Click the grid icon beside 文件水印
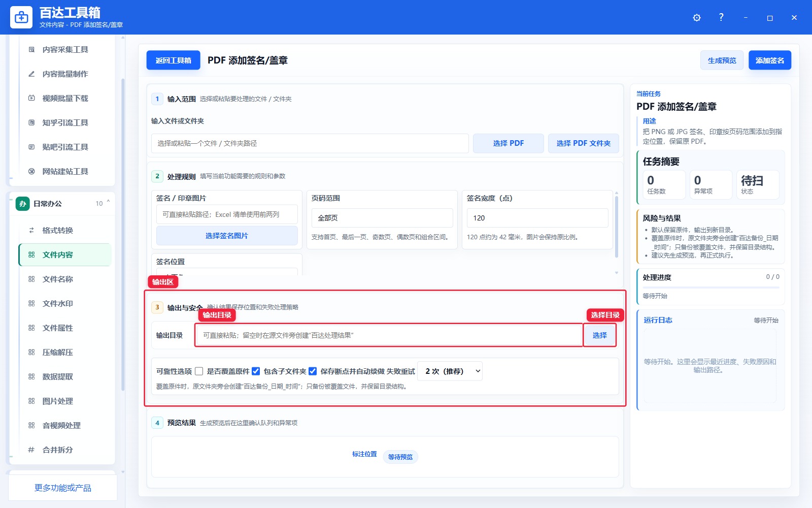812x508 pixels. [x=31, y=303]
